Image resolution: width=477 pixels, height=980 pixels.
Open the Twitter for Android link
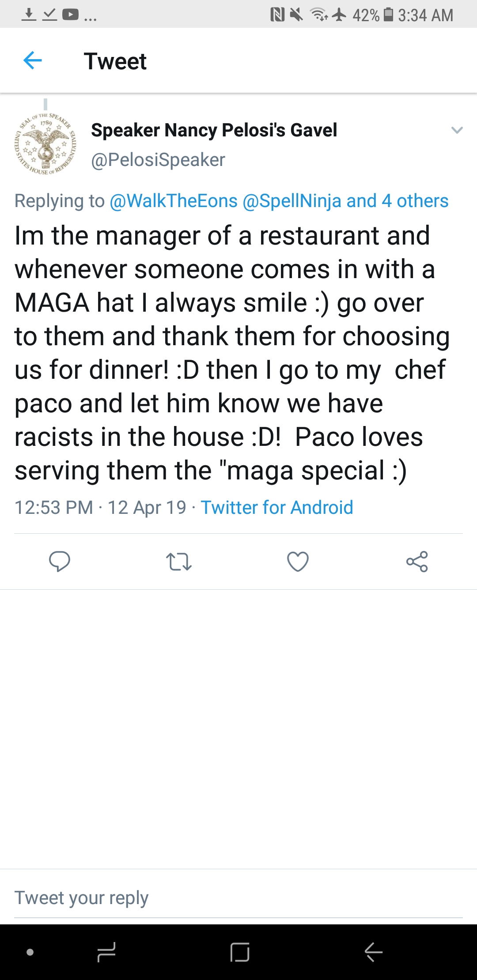pyautogui.click(x=277, y=508)
